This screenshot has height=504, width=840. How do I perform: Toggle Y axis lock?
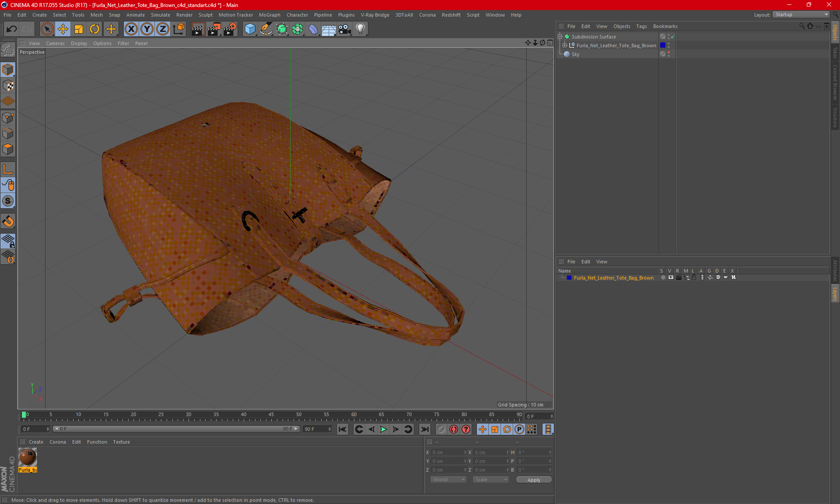pyautogui.click(x=147, y=29)
